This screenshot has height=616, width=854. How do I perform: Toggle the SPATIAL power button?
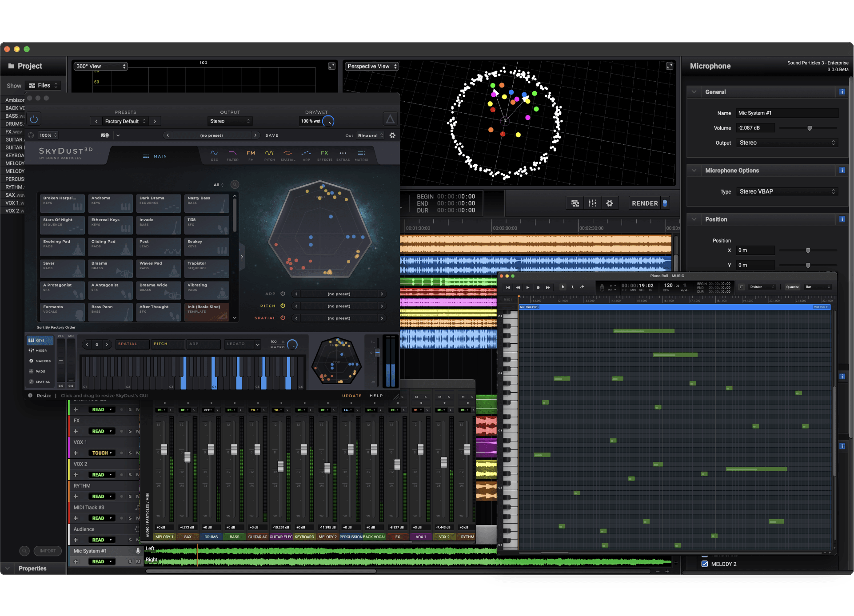pos(283,318)
